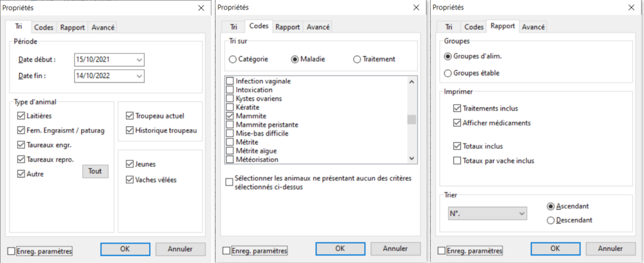Select the Catégorie radio button
The width and height of the screenshot is (644, 263).
[x=233, y=59]
